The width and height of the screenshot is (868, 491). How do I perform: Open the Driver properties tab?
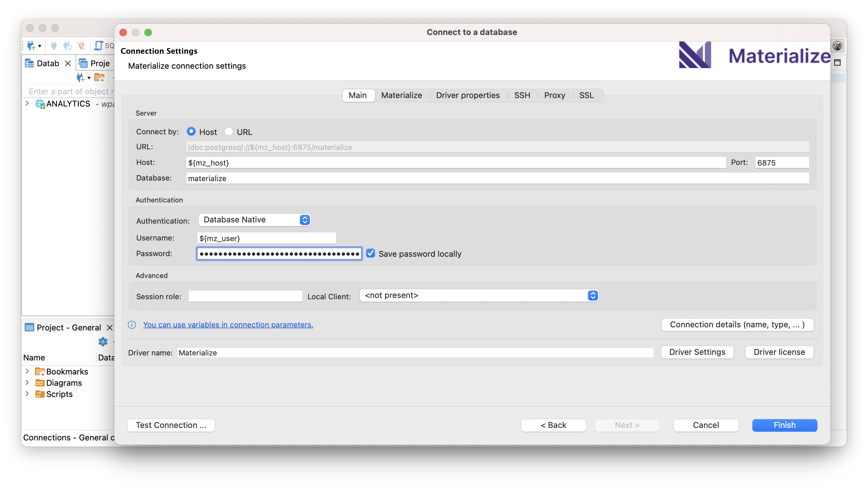tap(467, 95)
